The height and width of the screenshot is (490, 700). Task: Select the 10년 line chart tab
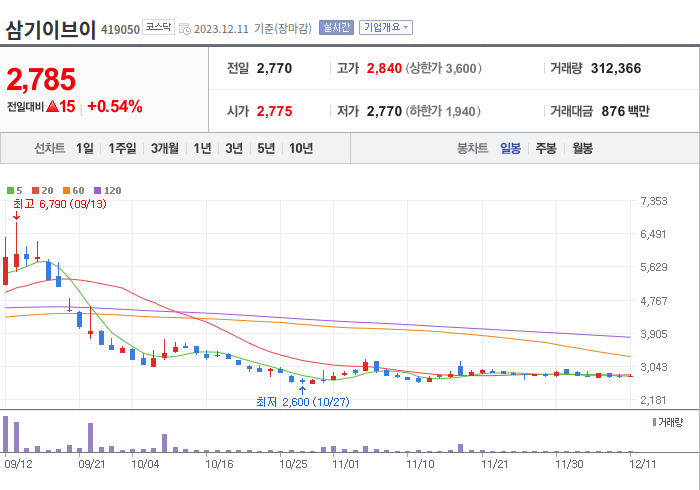coord(301,148)
